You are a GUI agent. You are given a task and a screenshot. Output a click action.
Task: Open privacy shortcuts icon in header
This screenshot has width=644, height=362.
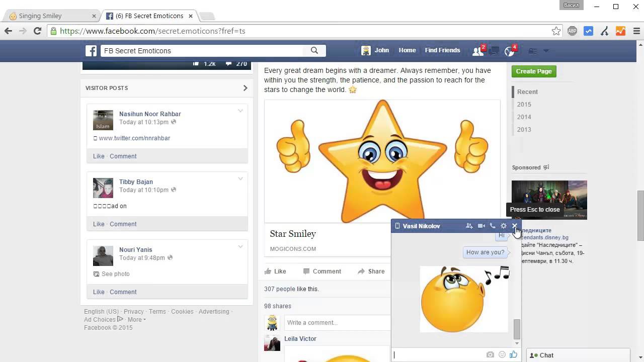tap(533, 51)
